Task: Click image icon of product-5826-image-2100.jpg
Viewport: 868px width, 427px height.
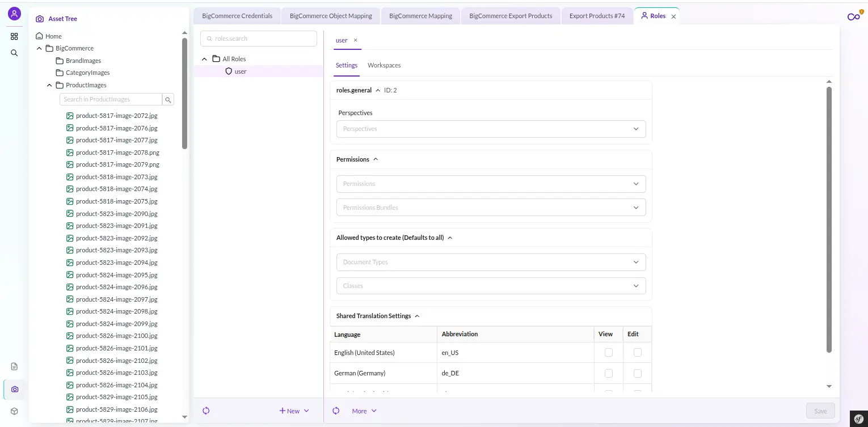Action: [x=70, y=336]
